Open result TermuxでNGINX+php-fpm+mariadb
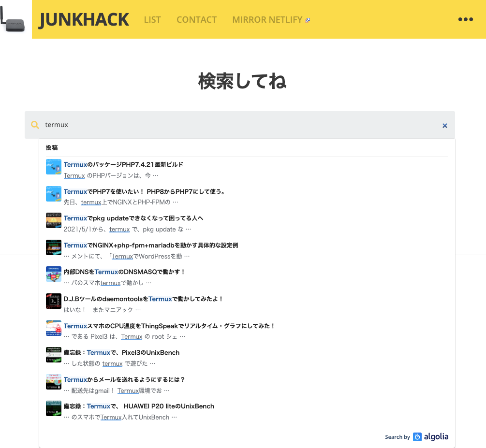The width and height of the screenshot is (486, 448). (151, 245)
